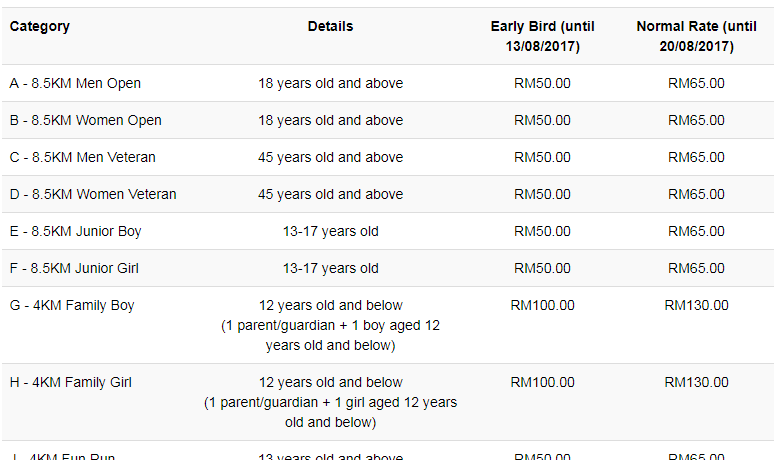The width and height of the screenshot is (780, 460).
Task: Click the A - 8.5KM Men Open category
Action: point(75,83)
